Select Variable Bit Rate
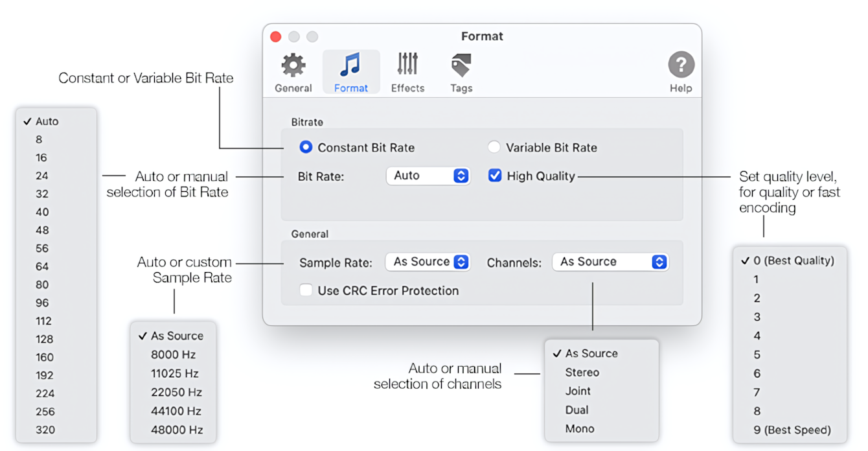This screenshot has height=451, width=868. click(x=494, y=147)
